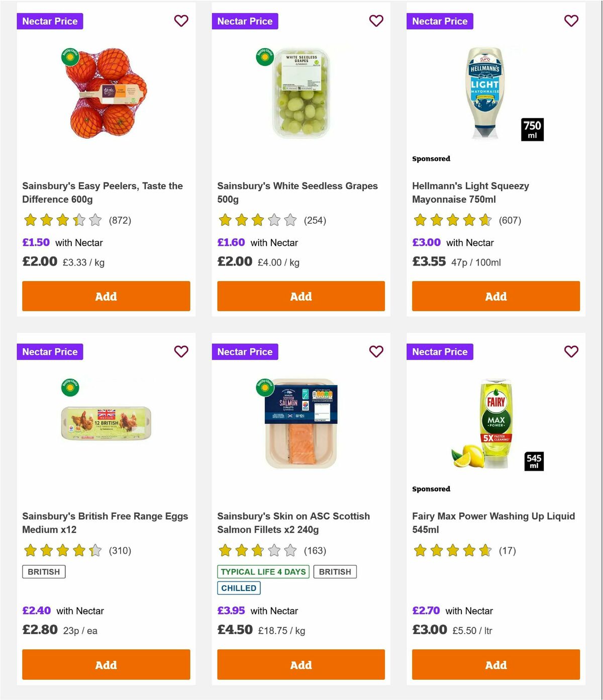Viewport: 603px width, 700px height.
Task: Open the Sainsbury's White Seedless Grapes product page
Action: pyautogui.click(x=297, y=193)
